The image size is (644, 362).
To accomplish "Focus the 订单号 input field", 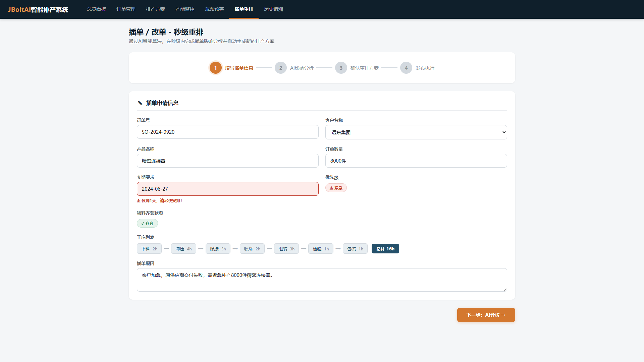I will coord(227,132).
